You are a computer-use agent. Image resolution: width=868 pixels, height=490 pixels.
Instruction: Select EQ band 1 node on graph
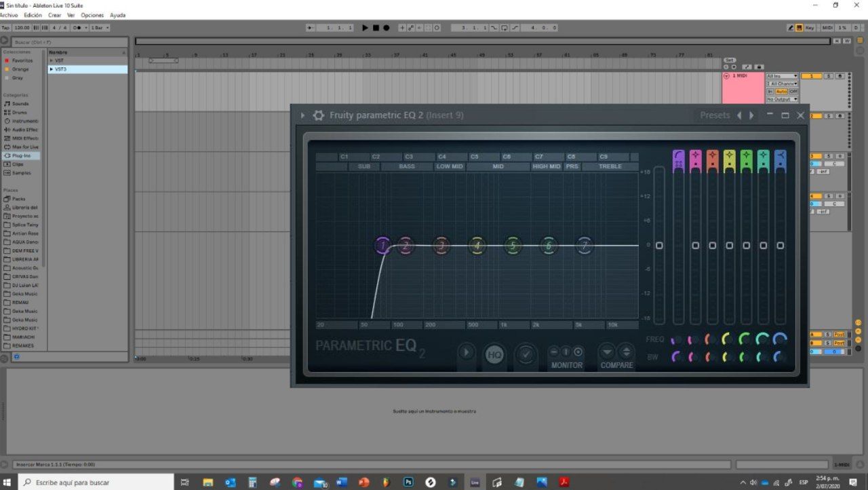pyautogui.click(x=383, y=246)
